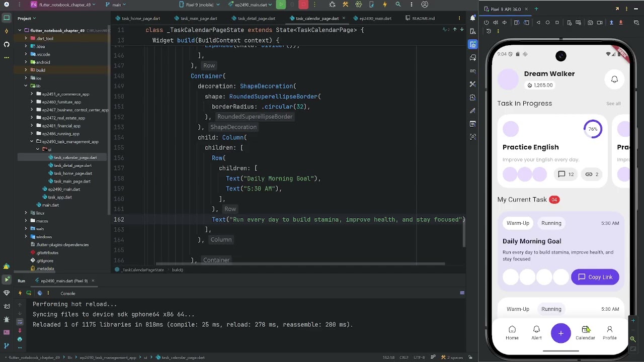The height and width of the screenshot is (362, 644).
Task: Power button of the emulator toolbar
Action: [x=487, y=23]
